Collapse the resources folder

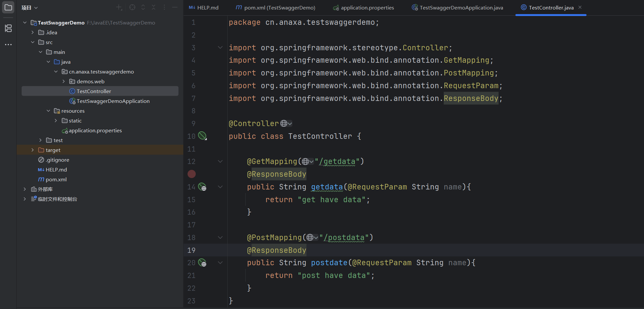[48, 111]
